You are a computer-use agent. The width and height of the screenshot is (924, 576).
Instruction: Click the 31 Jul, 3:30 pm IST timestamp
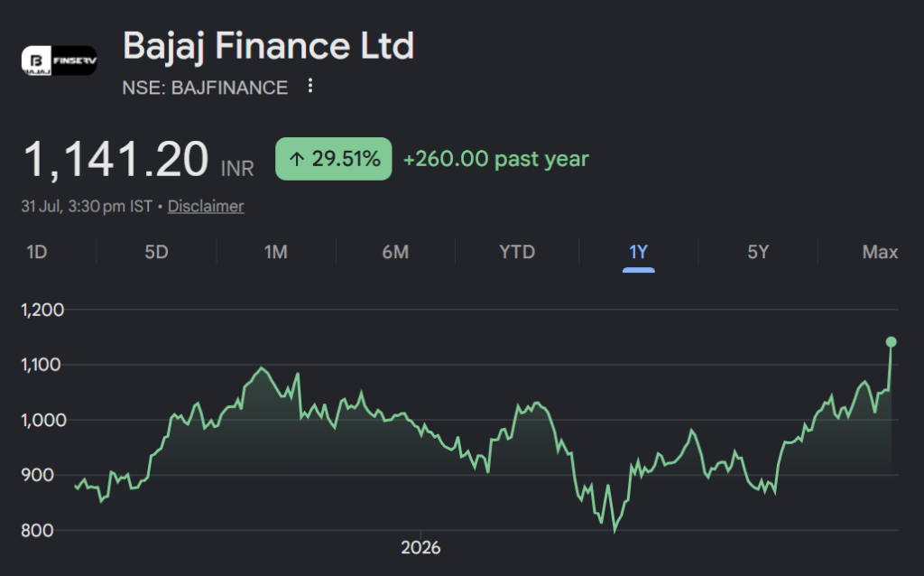87,207
